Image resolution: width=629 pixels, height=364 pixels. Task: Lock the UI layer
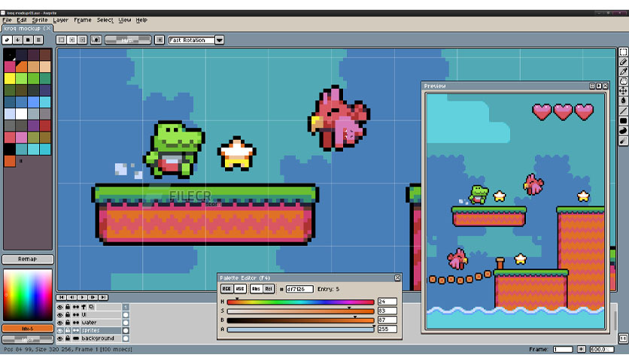(68, 314)
